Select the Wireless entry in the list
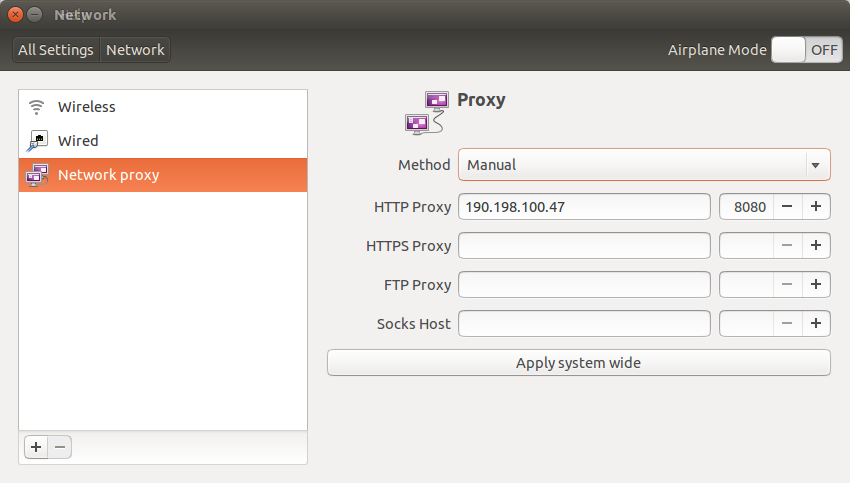The height and width of the screenshot is (483, 850). click(x=163, y=107)
